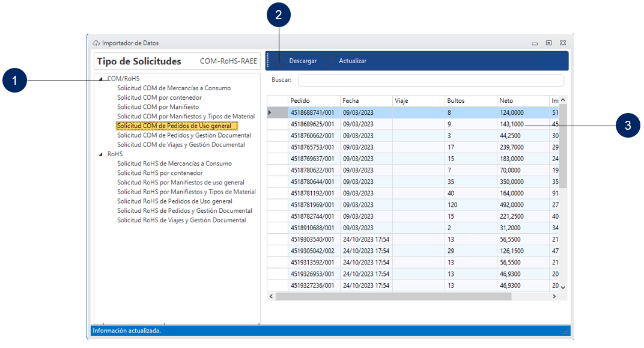644x348 pixels.
Task: Click the cloud icon in title bar
Action: 96,43
